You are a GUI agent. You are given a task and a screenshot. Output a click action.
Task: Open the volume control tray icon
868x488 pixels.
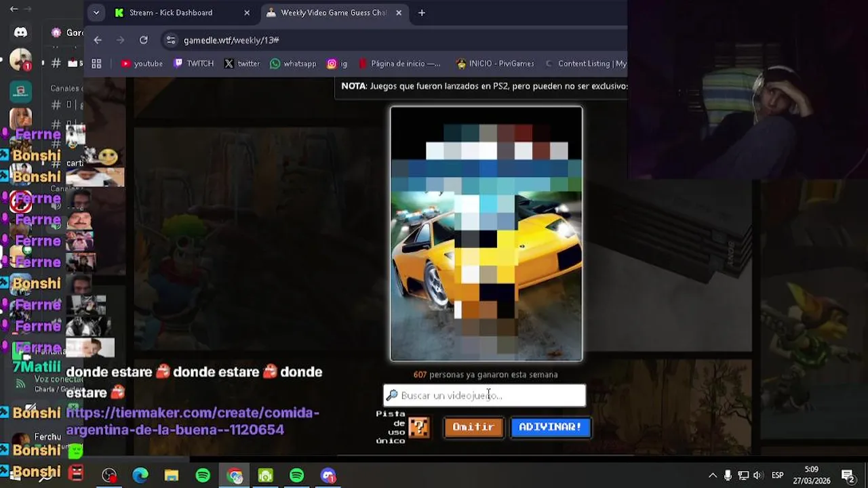(x=758, y=476)
